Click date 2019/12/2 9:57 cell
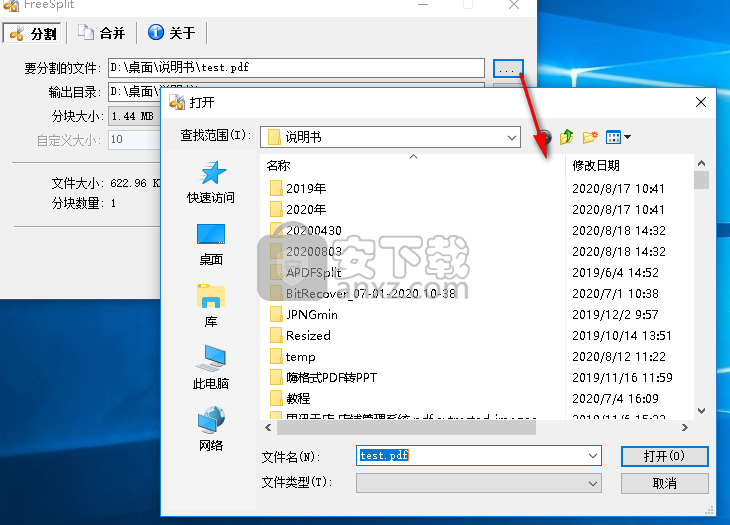Viewport: 730px width, 525px height. click(615, 315)
